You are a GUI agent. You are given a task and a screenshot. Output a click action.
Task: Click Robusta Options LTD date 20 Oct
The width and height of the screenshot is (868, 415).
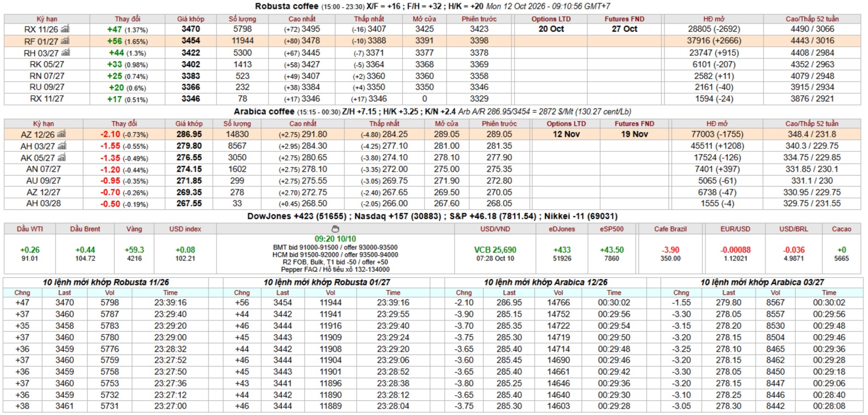[x=551, y=29]
